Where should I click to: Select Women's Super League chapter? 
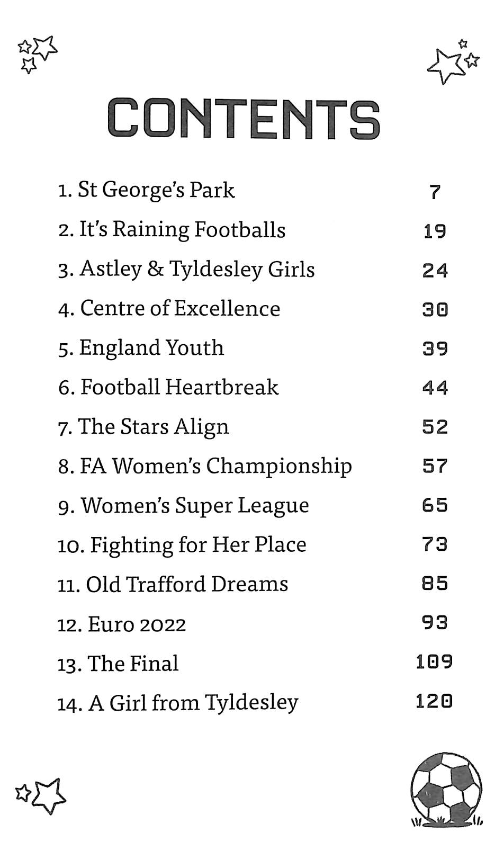click(184, 505)
